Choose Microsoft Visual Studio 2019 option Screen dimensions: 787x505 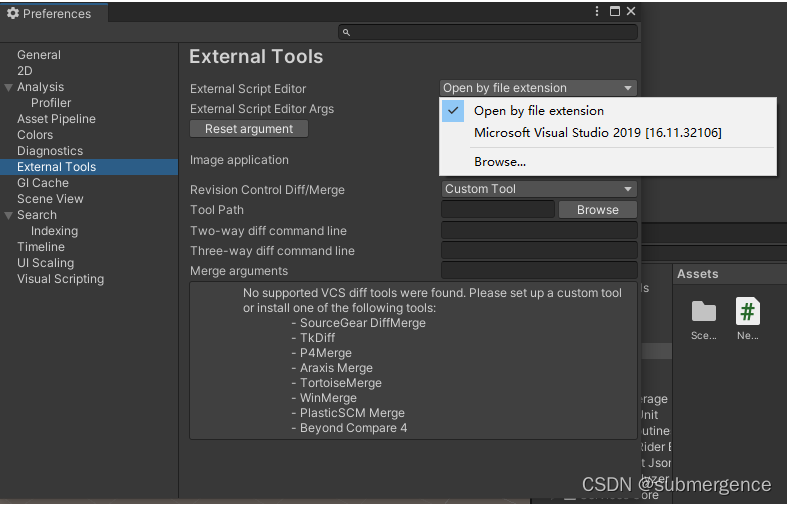[597, 133]
